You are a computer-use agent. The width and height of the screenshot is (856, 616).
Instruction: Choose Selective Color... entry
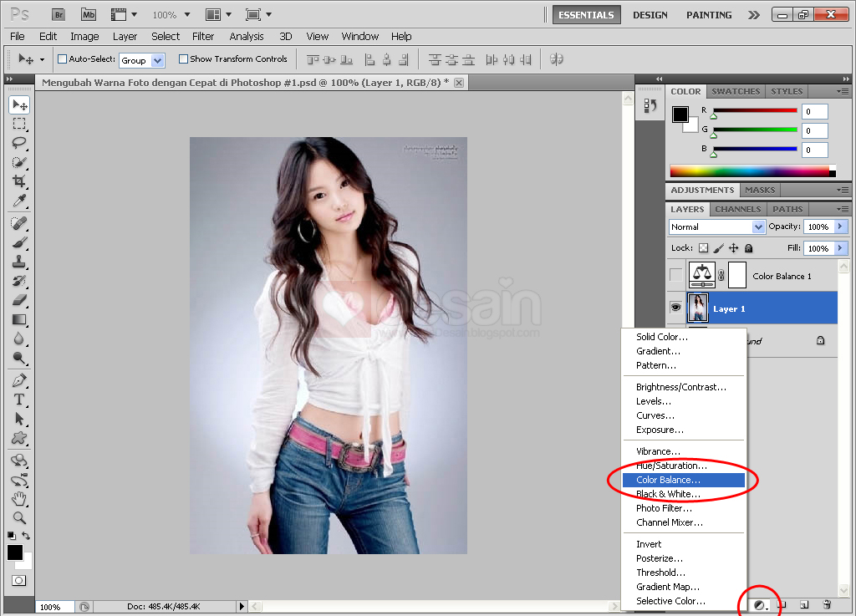click(x=684, y=601)
